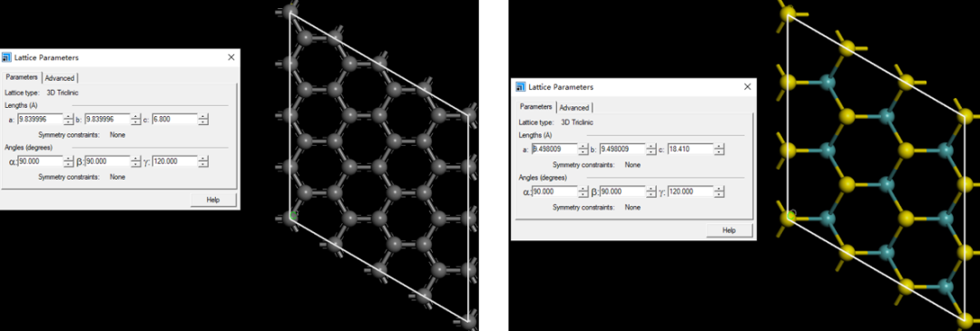Viewport: 980px width, 331px height.
Task: Increase α with the up arrow in c=6.800 dialog
Action: tap(69, 159)
